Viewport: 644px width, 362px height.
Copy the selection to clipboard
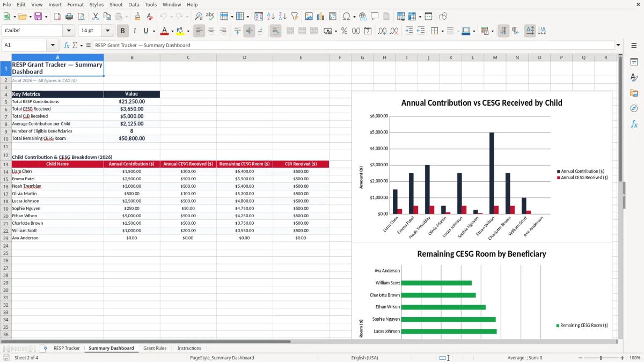point(107,17)
